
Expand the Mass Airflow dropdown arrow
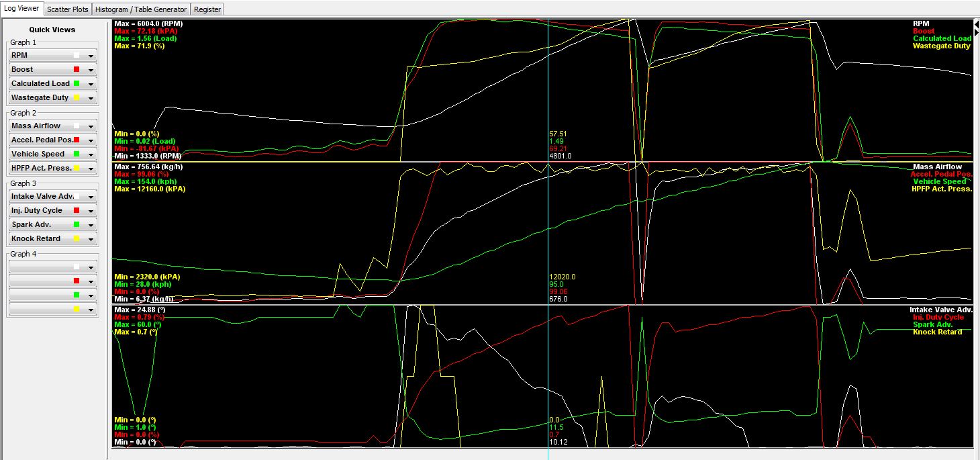91,126
